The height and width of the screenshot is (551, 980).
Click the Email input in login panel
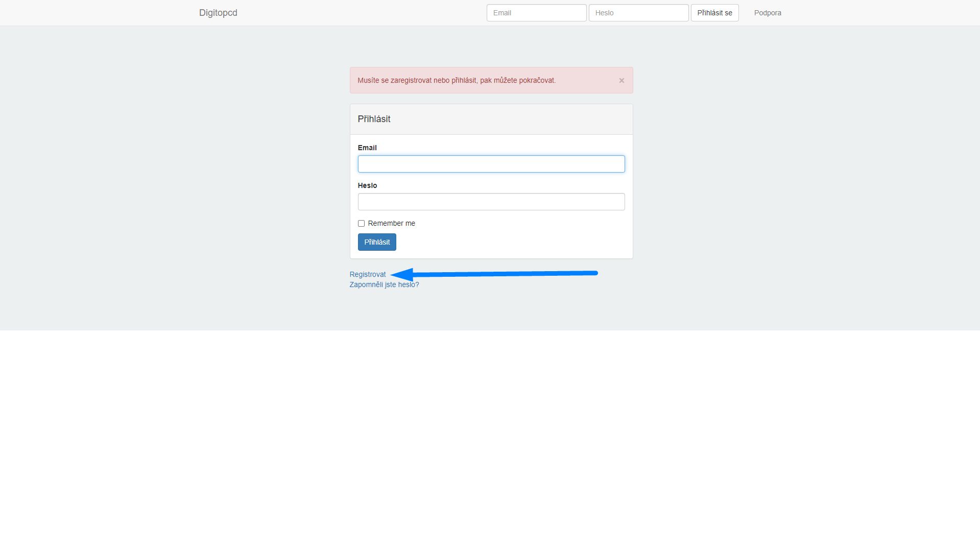pos(491,164)
